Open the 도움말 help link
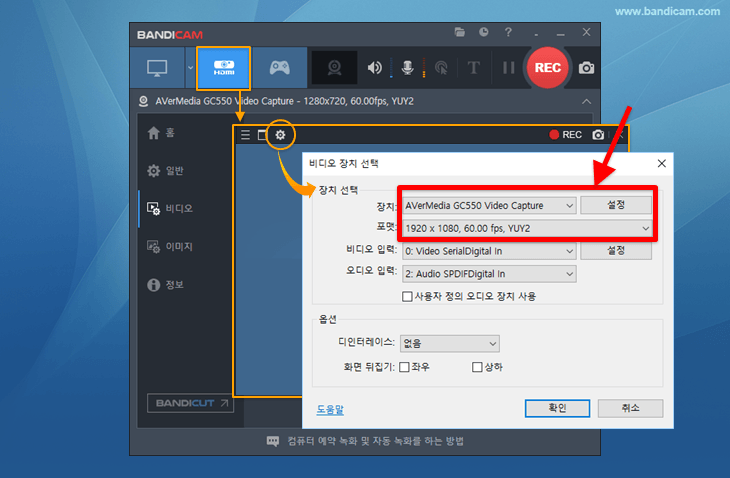Viewport: 730px width, 478px height. pos(330,410)
